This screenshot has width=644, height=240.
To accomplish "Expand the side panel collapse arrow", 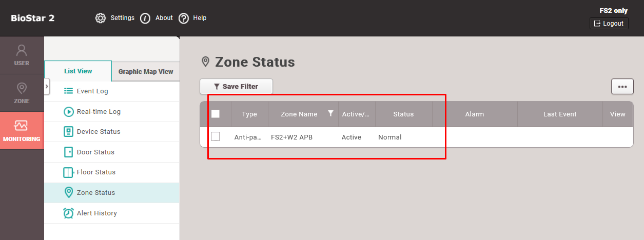I will pos(47,87).
